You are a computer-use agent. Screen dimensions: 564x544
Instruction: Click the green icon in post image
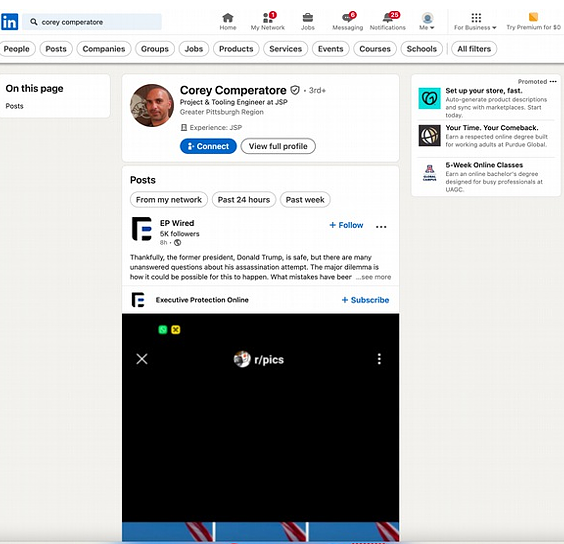tap(163, 330)
